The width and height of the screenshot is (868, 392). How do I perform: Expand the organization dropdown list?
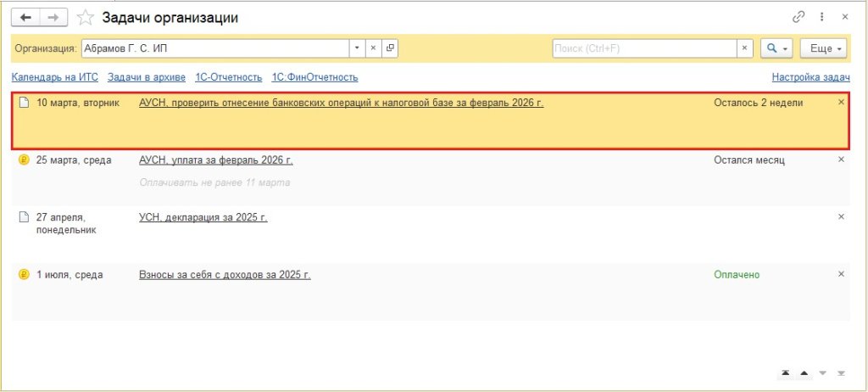click(357, 48)
